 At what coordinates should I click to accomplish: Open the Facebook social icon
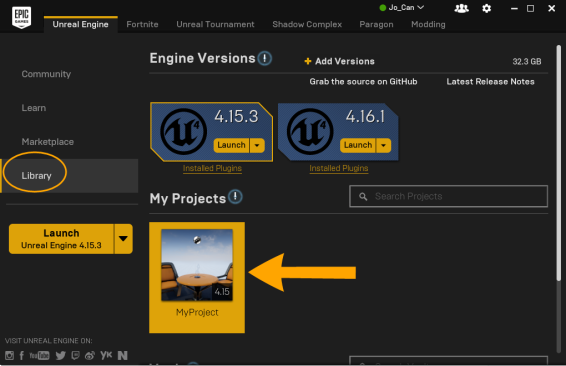(22, 356)
